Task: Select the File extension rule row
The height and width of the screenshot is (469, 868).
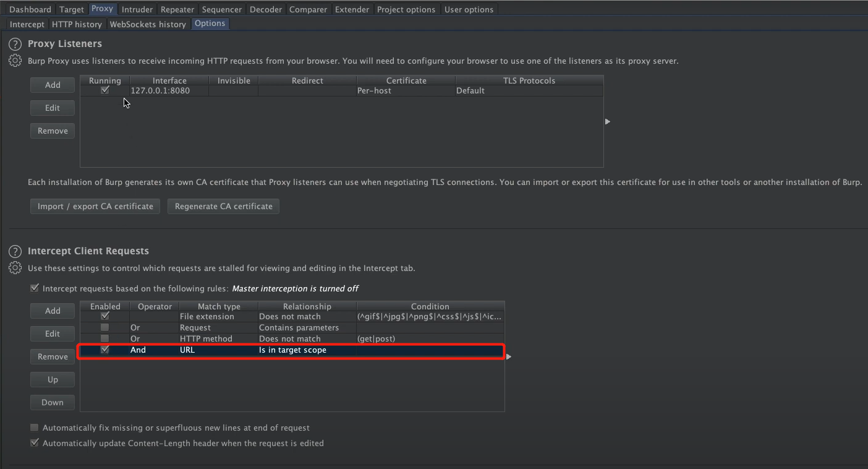Action: click(292, 316)
